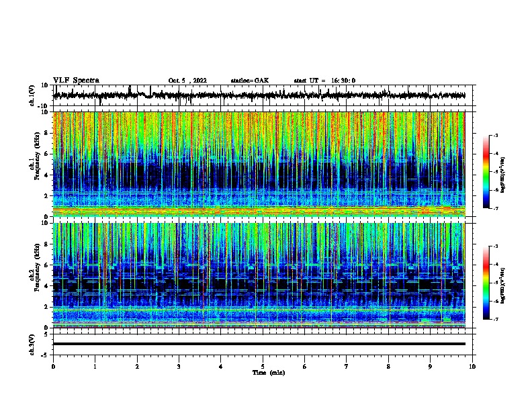Click "-7" on the ch.1 colorbar scale
This screenshot has height=411, width=532.
coord(496,208)
